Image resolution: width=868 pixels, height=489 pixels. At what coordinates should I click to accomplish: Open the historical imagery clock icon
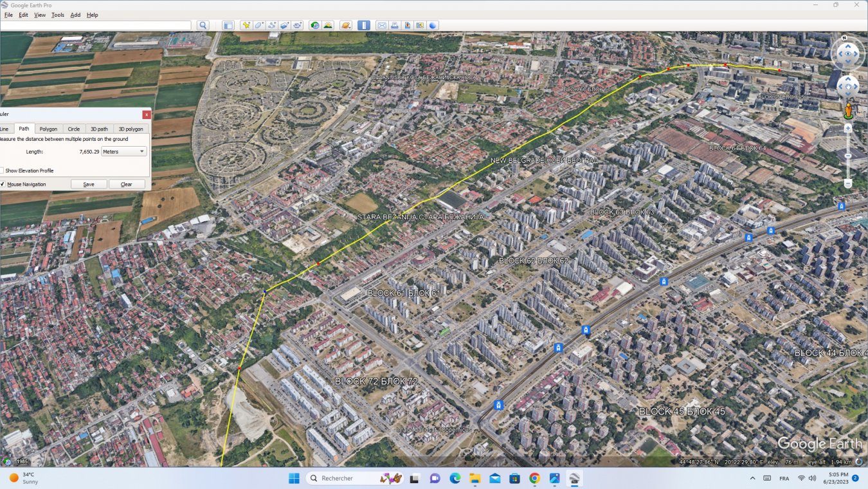click(x=315, y=26)
